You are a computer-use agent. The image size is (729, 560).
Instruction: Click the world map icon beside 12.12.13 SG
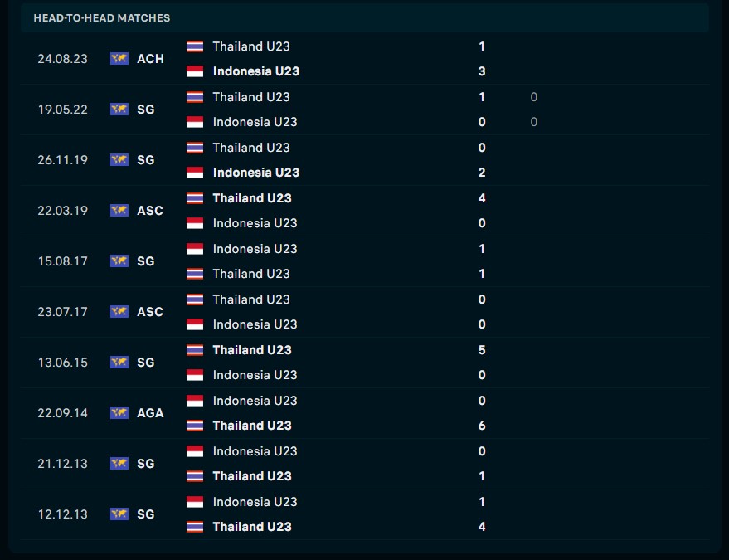pyautogui.click(x=119, y=514)
